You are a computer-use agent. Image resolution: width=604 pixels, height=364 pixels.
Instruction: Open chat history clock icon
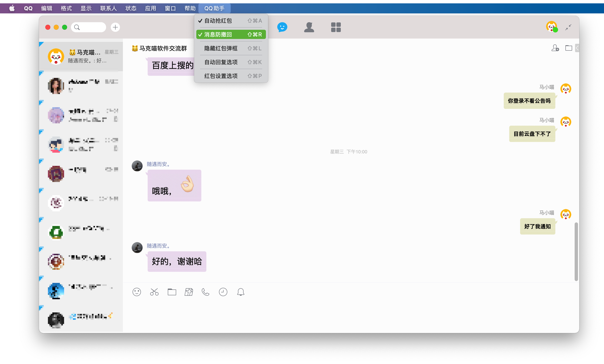223,292
